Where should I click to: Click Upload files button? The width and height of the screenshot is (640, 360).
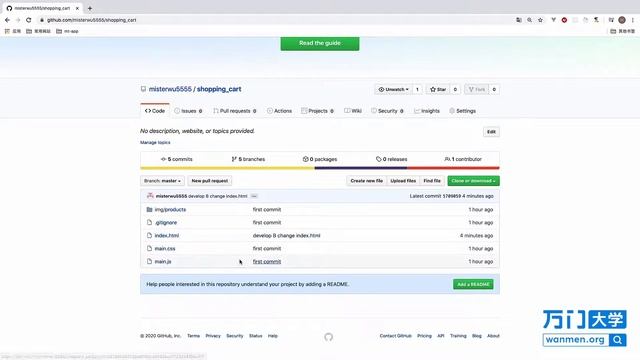coord(403,181)
